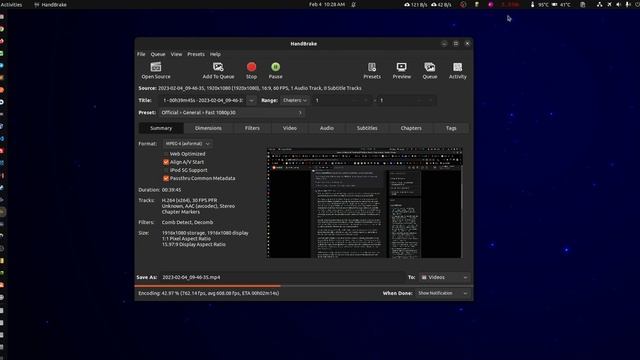Toggle the Web Optimized checkbox
640x360 pixels.
click(166, 154)
